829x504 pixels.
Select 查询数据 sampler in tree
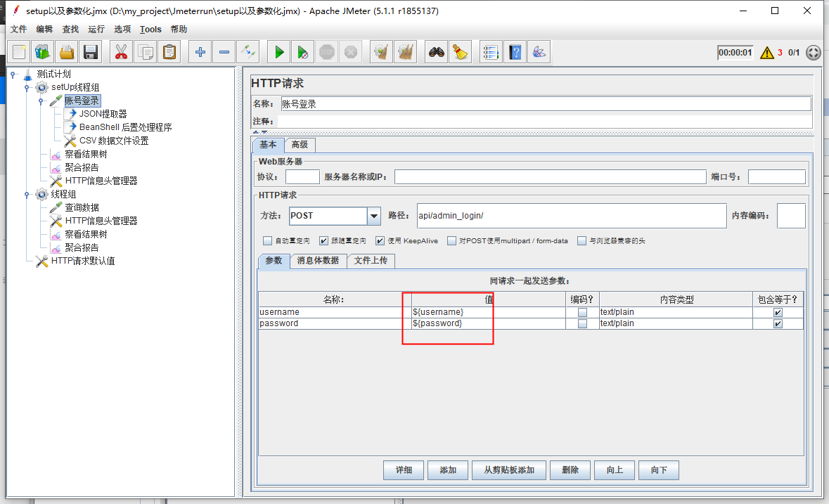82,207
